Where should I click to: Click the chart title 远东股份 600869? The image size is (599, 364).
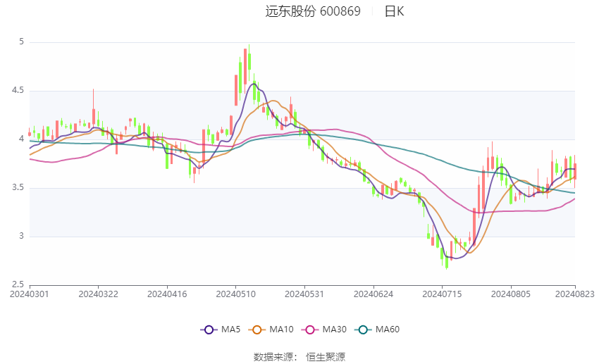(x=313, y=11)
